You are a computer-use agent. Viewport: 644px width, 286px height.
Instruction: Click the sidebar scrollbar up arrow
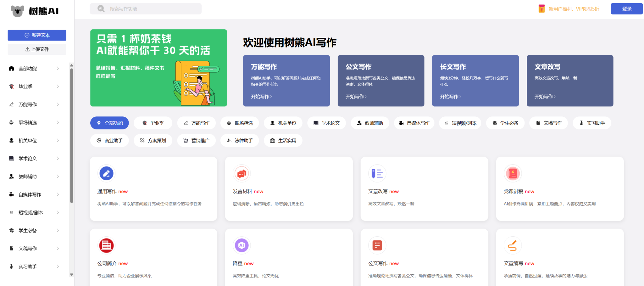click(x=72, y=65)
